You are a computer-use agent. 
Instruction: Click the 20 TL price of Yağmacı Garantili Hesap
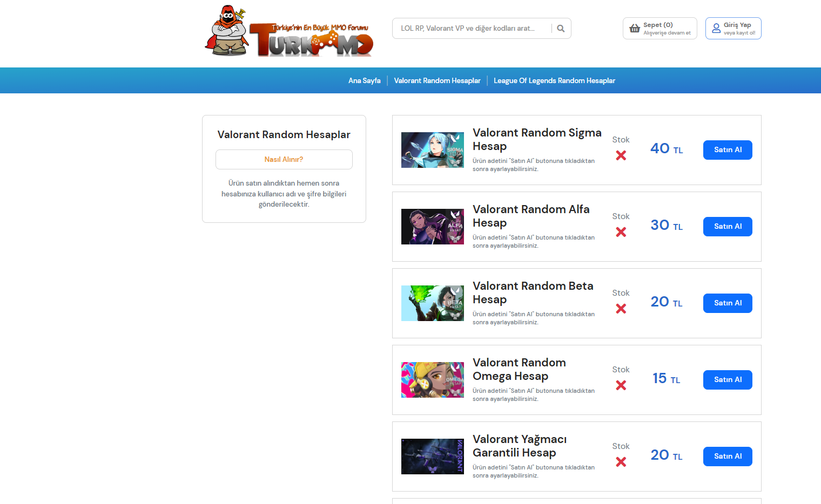(667, 455)
